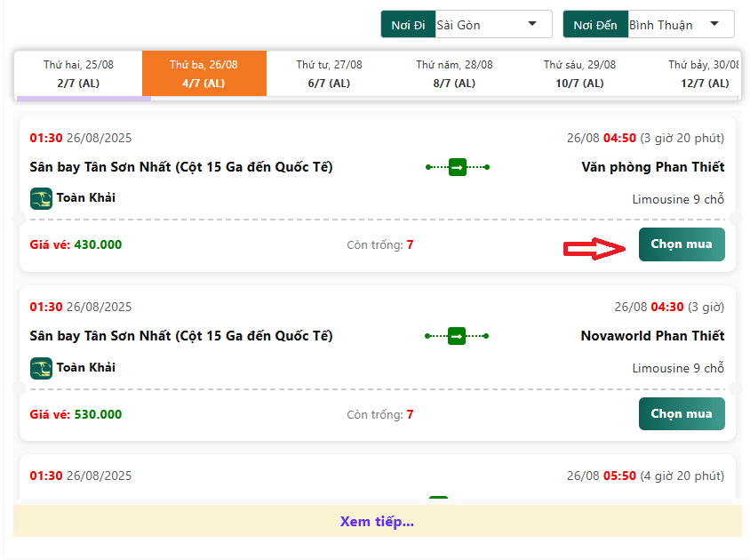Click Xem tiếp to load more trips
The width and height of the screenshot is (750, 560).
point(377,522)
